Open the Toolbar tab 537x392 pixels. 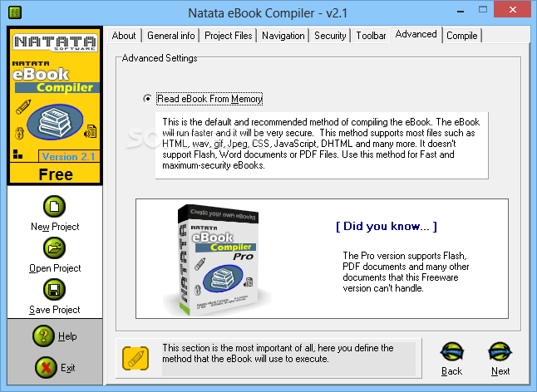click(x=371, y=36)
